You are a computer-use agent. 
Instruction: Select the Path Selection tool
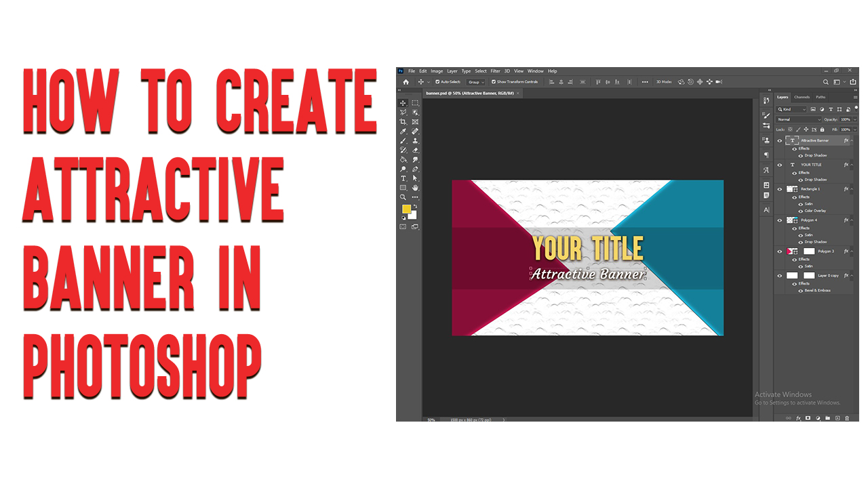pos(415,178)
